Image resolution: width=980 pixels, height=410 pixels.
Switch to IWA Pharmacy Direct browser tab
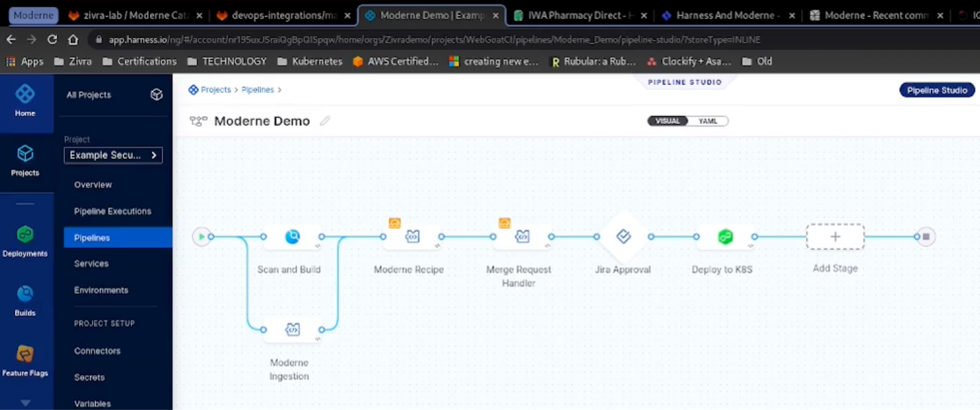pos(579,15)
